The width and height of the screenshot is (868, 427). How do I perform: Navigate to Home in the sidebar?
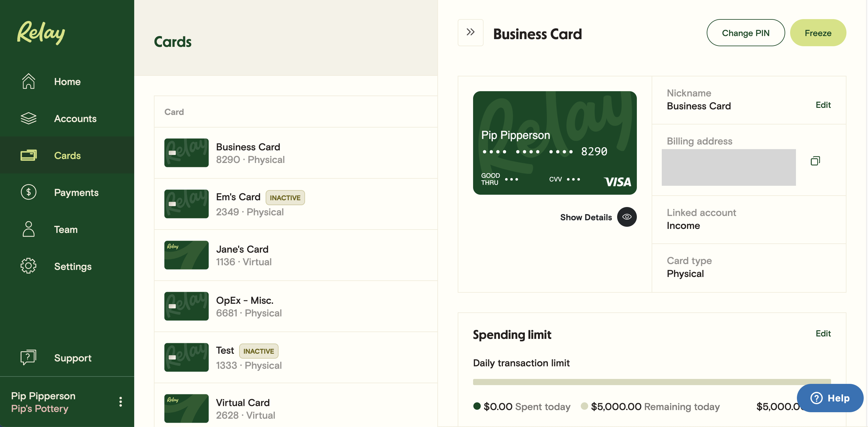[x=67, y=81]
